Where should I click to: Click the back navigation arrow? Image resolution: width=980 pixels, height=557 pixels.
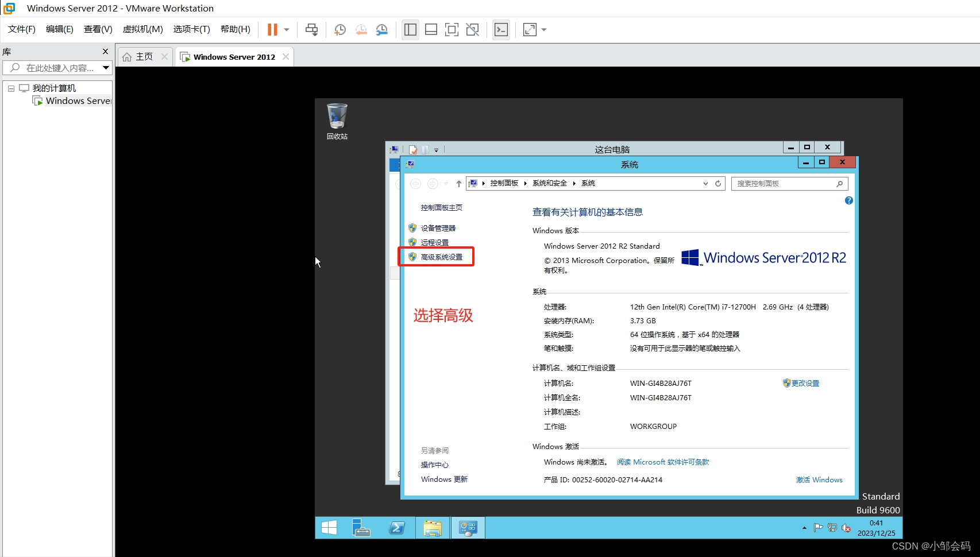pos(416,184)
